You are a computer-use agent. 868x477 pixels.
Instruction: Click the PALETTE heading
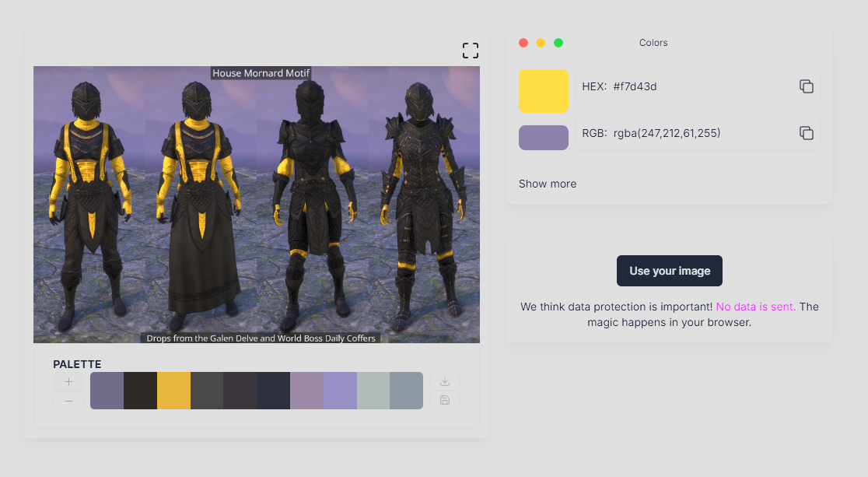pyautogui.click(x=77, y=364)
